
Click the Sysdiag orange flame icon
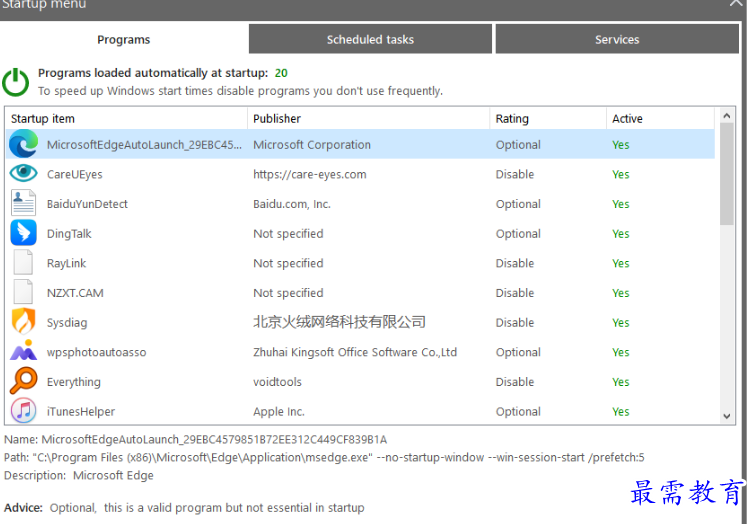23,321
